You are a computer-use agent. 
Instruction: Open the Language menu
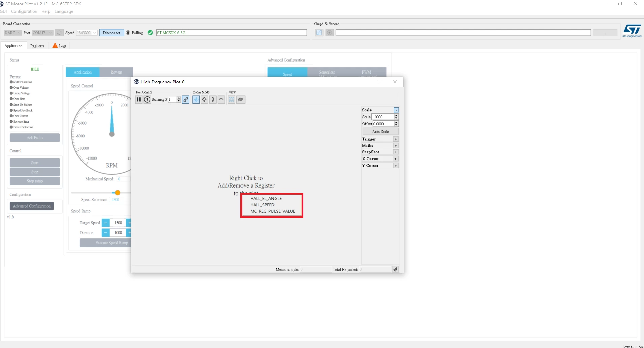pos(64,11)
